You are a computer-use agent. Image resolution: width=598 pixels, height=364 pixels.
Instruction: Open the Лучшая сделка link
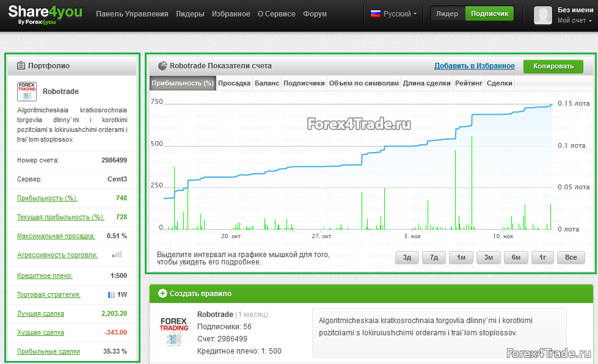pyautogui.click(x=40, y=314)
